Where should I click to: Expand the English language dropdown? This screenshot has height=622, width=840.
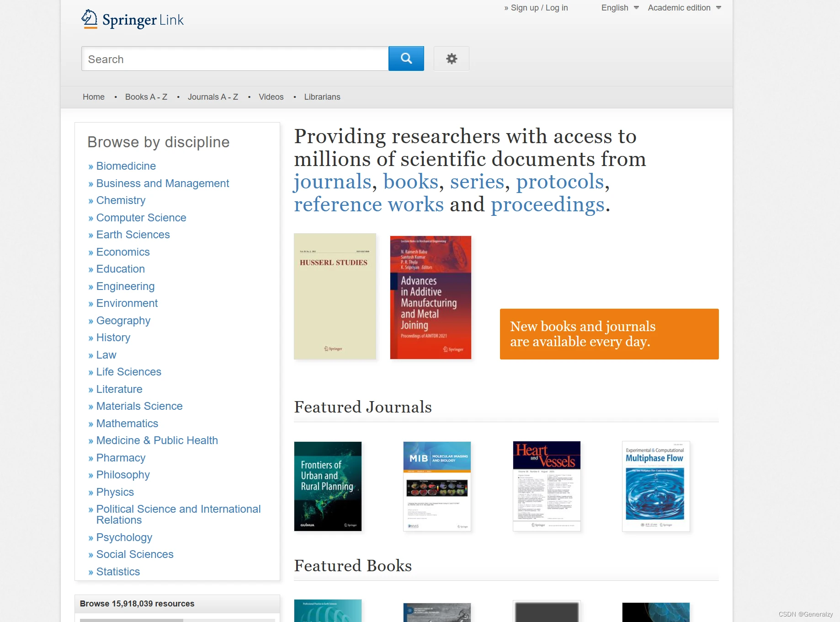point(620,8)
